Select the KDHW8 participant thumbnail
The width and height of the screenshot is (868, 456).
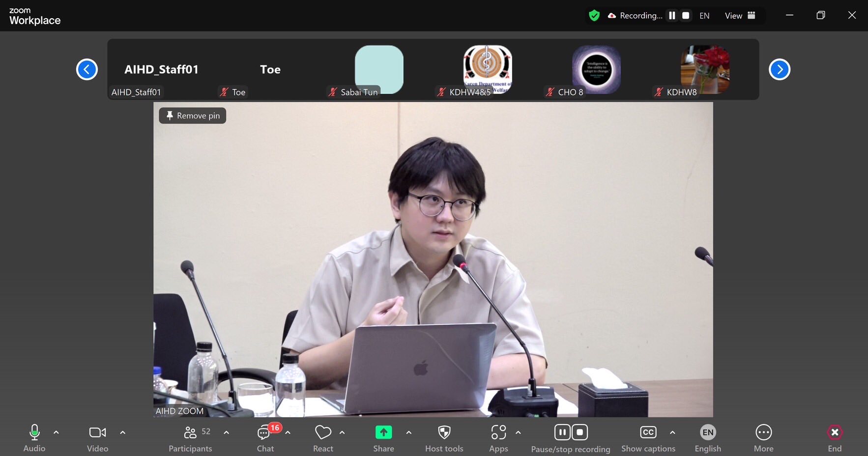704,70
